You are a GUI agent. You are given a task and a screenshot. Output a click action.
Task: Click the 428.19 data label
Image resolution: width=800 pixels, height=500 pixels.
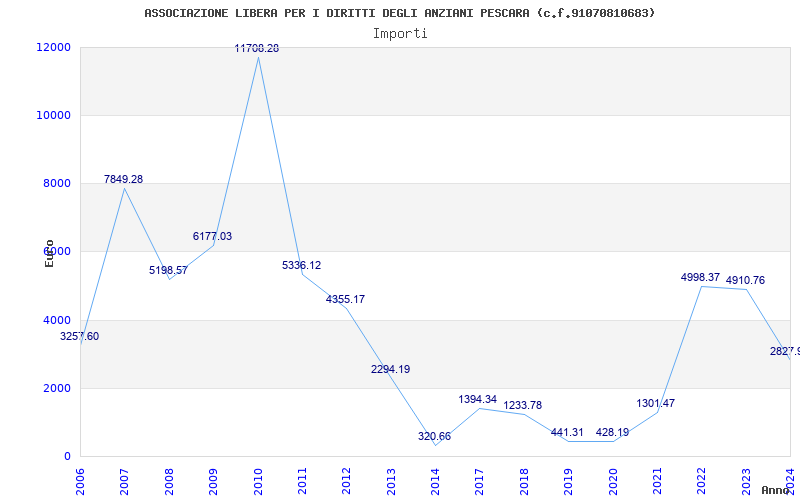tap(612, 433)
